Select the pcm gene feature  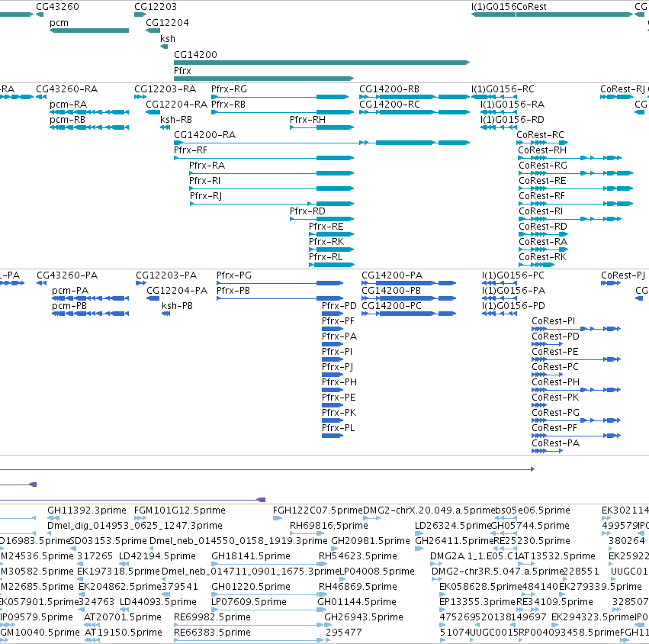[x=89, y=31]
